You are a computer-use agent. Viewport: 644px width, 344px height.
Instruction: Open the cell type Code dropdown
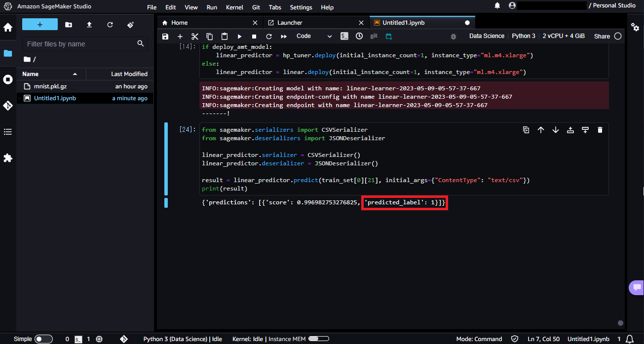tap(314, 36)
